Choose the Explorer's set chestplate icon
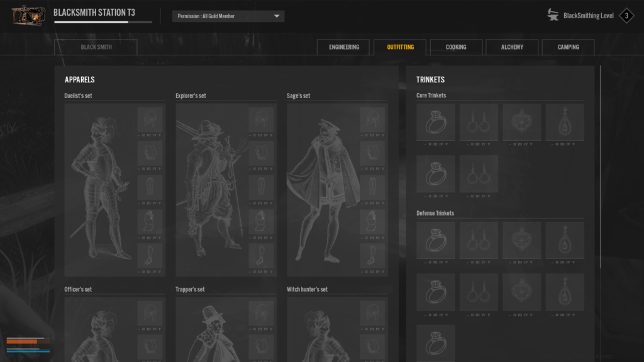The height and width of the screenshot is (362, 644). point(261,153)
